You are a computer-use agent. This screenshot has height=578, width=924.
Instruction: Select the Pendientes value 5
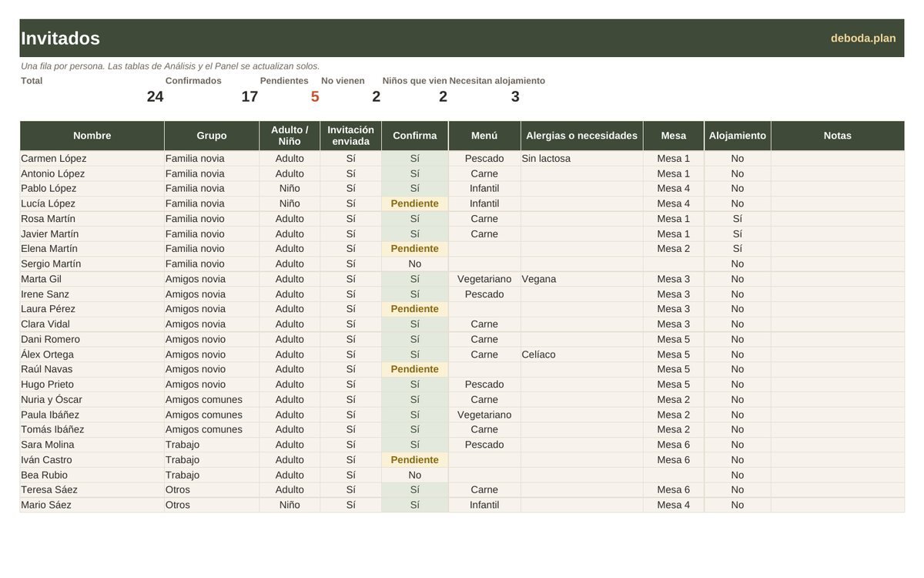click(315, 96)
